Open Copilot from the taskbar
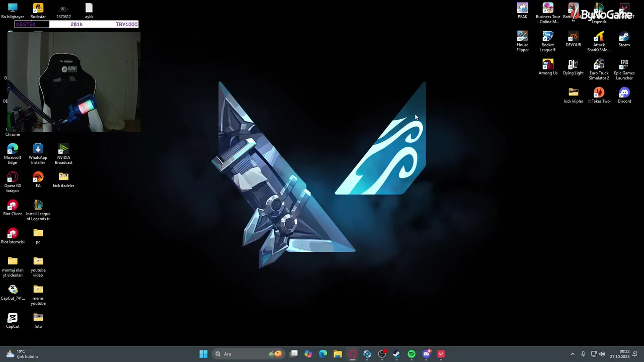Screen dimensions: 644x362 [308, 354]
